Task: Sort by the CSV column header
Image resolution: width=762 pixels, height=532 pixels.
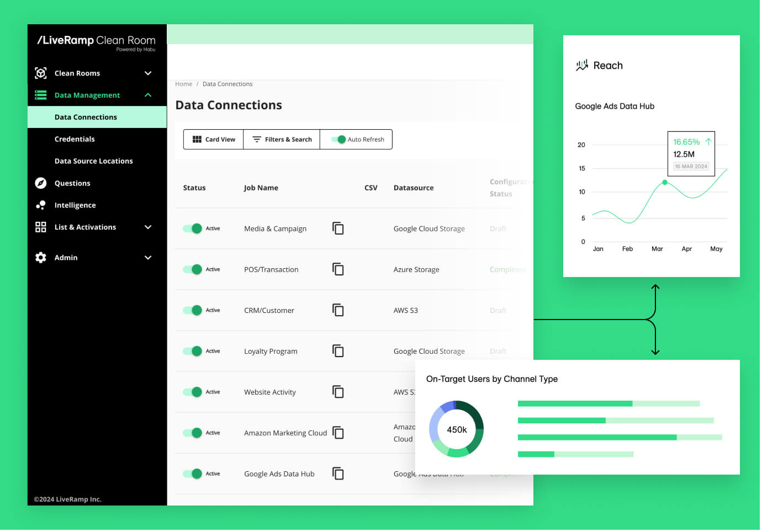Action: pyautogui.click(x=371, y=188)
